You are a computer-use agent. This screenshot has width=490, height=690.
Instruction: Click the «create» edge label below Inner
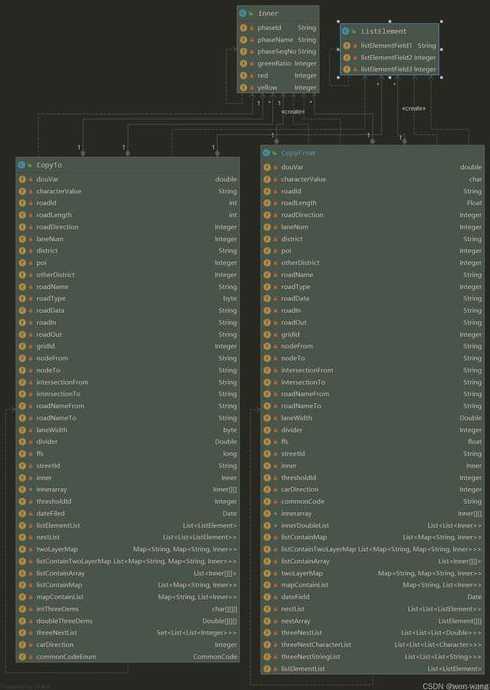(x=293, y=112)
